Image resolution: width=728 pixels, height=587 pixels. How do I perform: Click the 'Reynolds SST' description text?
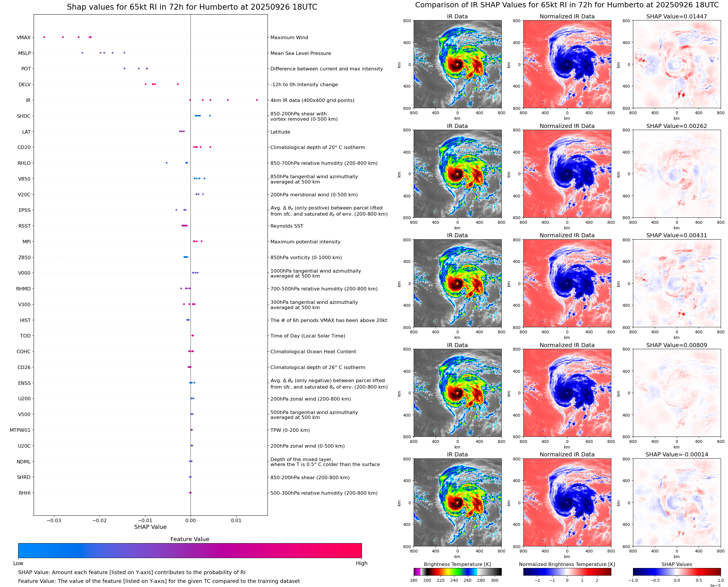coord(287,226)
